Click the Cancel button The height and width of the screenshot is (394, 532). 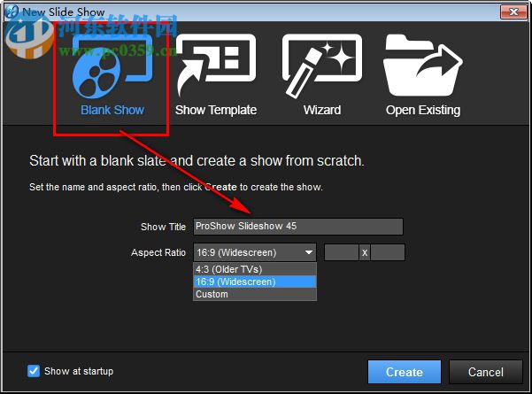click(x=486, y=372)
